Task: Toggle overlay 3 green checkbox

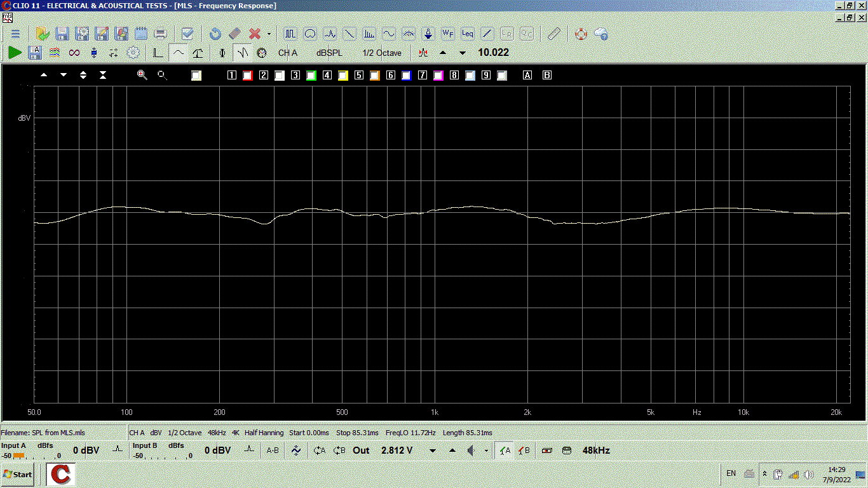Action: [311, 76]
